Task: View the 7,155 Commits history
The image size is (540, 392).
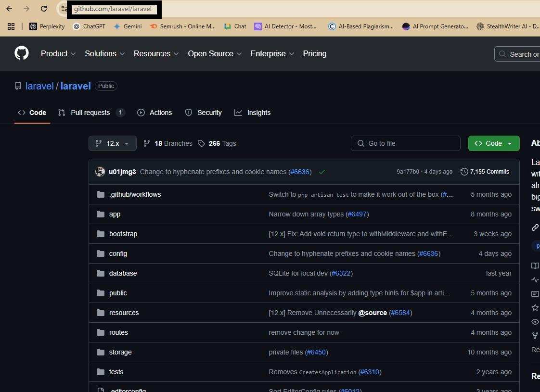Action: pos(485,172)
